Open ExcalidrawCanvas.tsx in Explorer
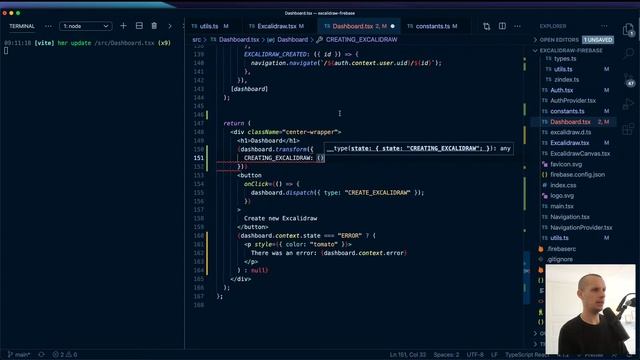This screenshot has width=640, height=360. (580, 153)
